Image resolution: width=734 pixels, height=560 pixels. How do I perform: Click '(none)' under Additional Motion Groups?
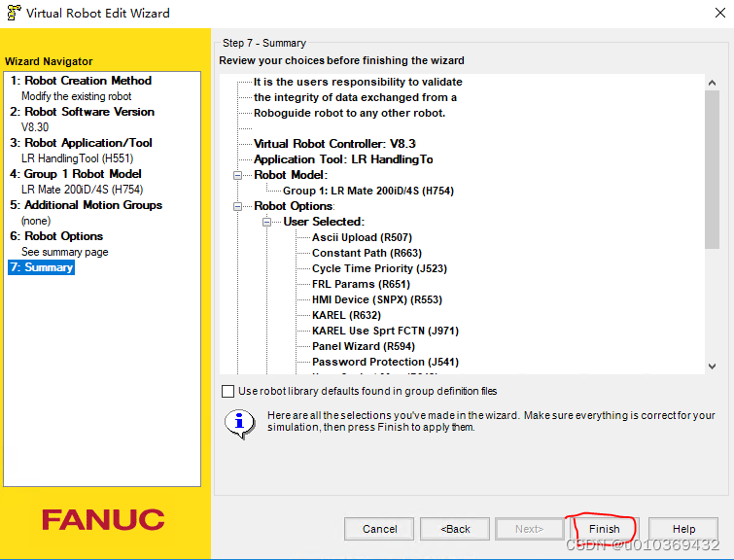coord(36,221)
